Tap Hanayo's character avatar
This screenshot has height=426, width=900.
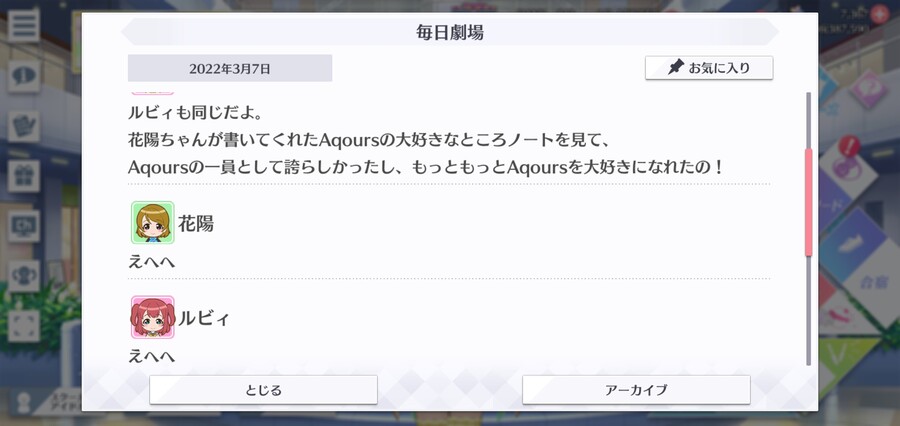(153, 223)
